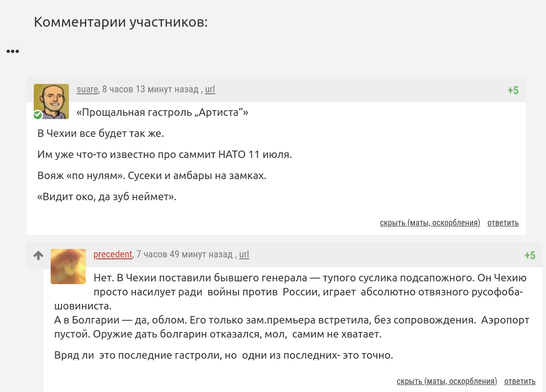Click the «Прощальная гастроль „Артиста“» comment line
Screen dimensions: 546x392
162,113
